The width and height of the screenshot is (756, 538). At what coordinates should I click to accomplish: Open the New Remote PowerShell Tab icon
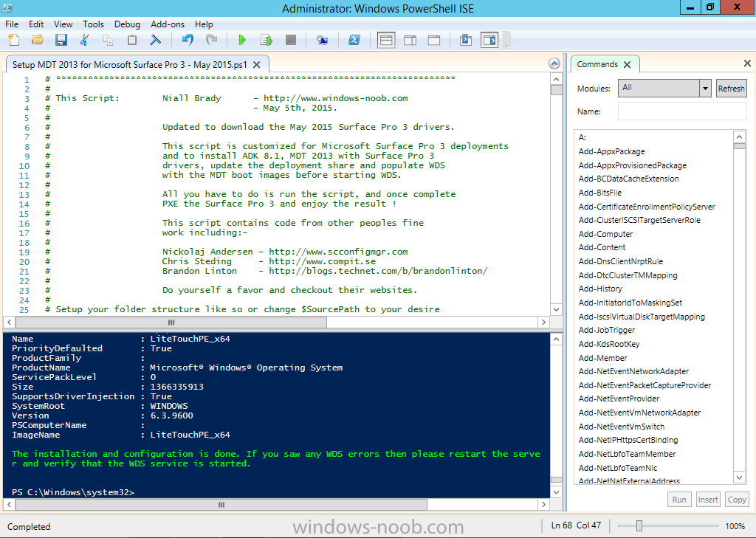pos(322,40)
